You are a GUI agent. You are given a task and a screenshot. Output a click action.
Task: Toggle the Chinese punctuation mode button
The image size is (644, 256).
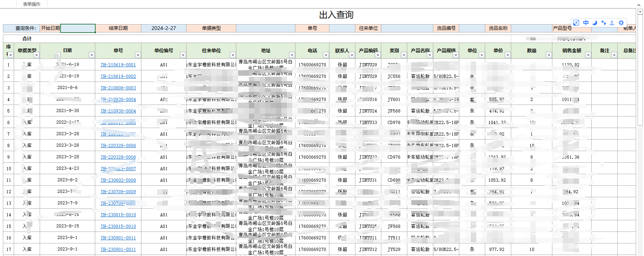[x=604, y=23]
